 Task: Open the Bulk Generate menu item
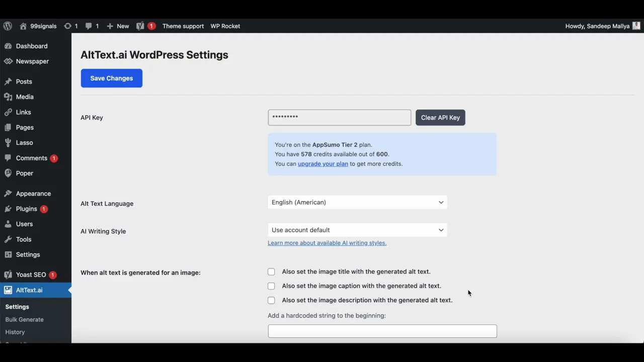click(x=24, y=319)
